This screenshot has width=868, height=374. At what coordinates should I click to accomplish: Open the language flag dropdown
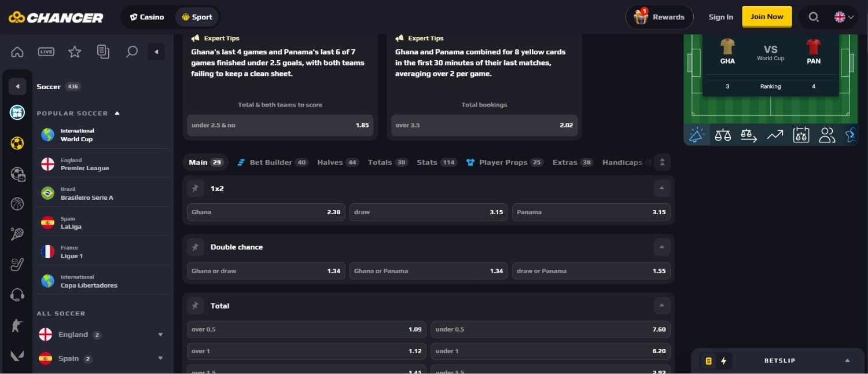844,17
